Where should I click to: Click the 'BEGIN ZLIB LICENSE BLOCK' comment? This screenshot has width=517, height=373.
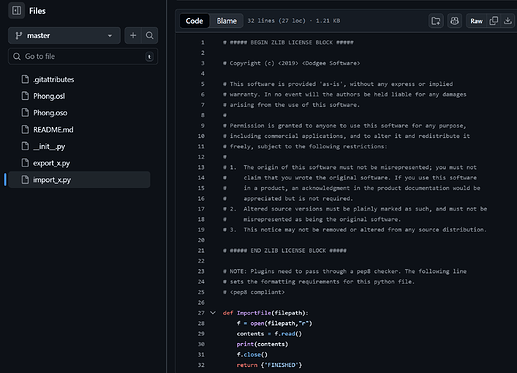point(288,42)
